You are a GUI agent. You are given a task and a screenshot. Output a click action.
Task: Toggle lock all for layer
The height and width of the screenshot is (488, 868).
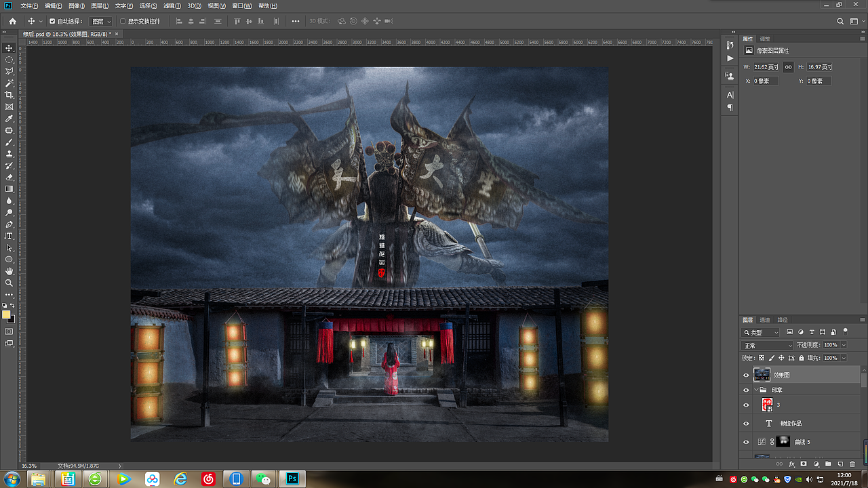(x=802, y=358)
